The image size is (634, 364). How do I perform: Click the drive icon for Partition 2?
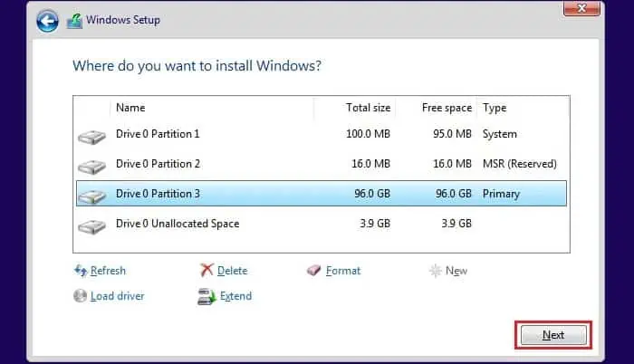tap(91, 167)
